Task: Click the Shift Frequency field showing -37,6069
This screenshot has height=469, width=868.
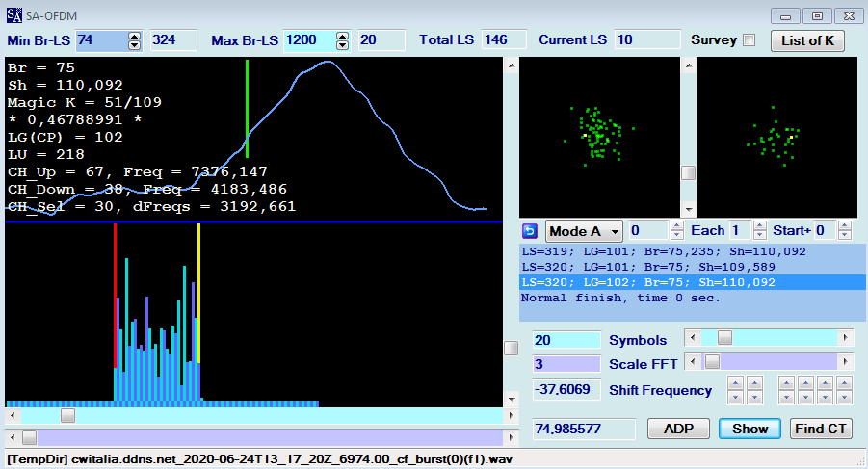Action: tap(566, 389)
